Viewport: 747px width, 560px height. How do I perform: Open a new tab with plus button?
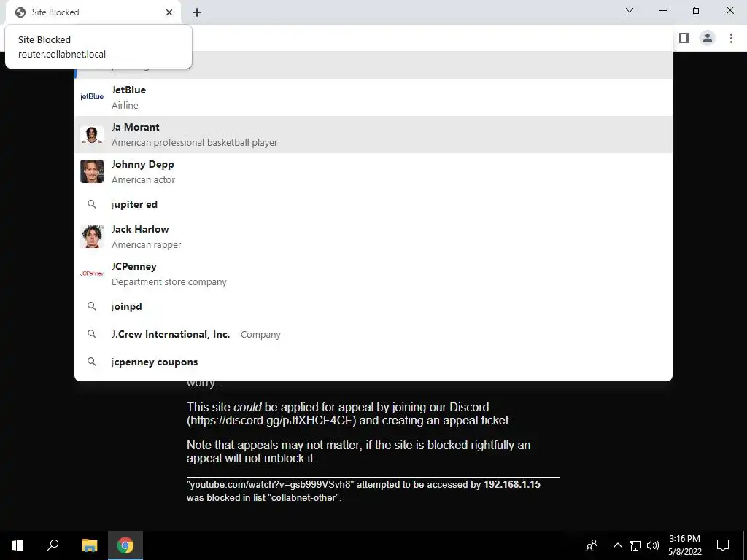click(197, 12)
